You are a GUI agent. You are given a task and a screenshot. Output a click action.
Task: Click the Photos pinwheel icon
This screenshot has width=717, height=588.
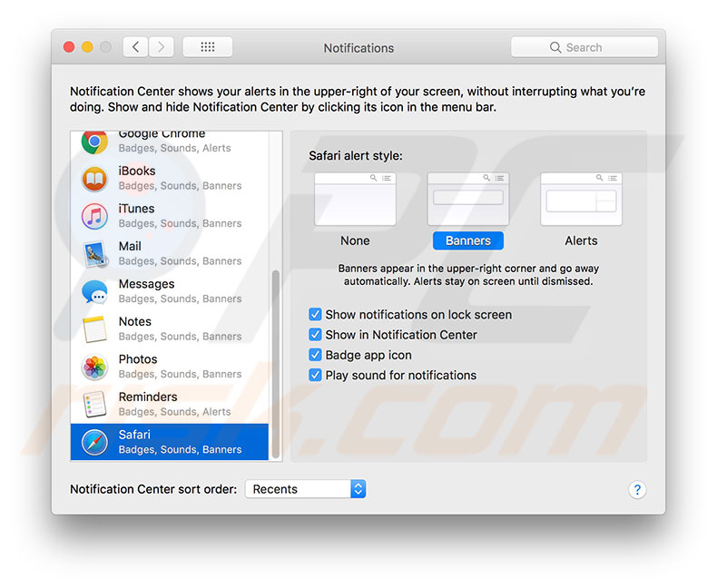pyautogui.click(x=94, y=367)
